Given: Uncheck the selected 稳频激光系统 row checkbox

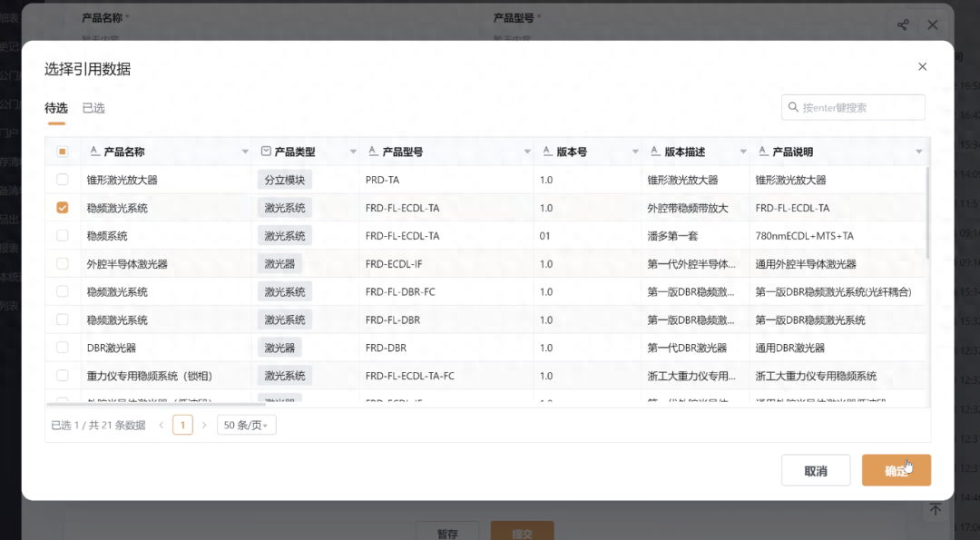Looking at the screenshot, I should tap(62, 207).
